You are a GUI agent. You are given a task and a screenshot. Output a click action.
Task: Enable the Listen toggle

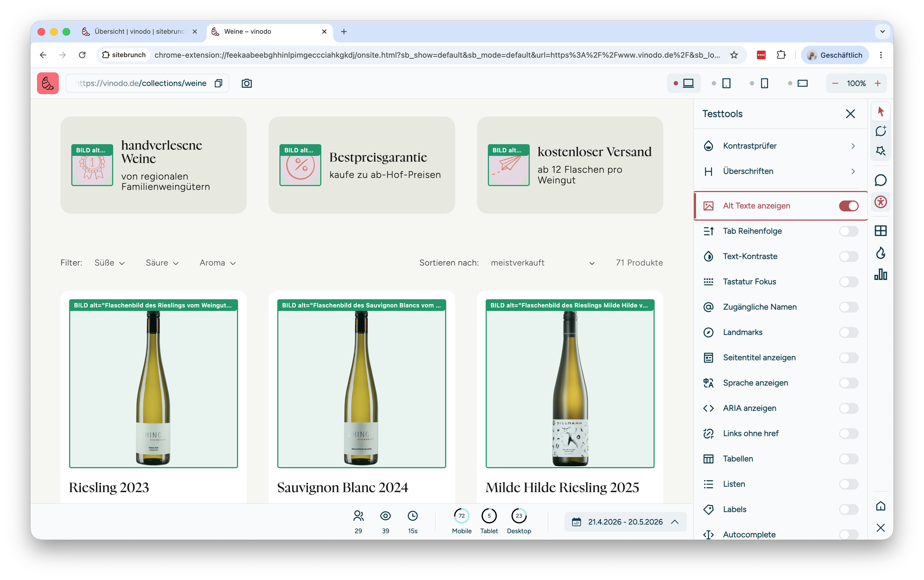pyautogui.click(x=848, y=485)
